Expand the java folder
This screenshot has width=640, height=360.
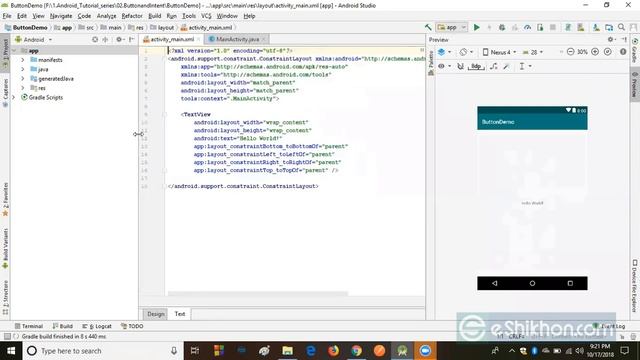coord(23,69)
